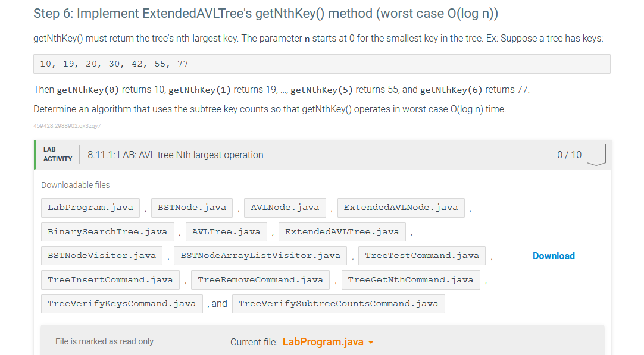The image size is (644, 355).
Task: Select the TreeGetNthCommand.java file chip
Action: click(411, 279)
